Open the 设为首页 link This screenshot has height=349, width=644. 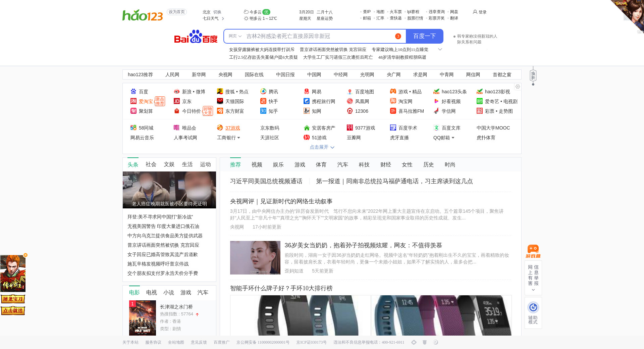pyautogui.click(x=176, y=12)
